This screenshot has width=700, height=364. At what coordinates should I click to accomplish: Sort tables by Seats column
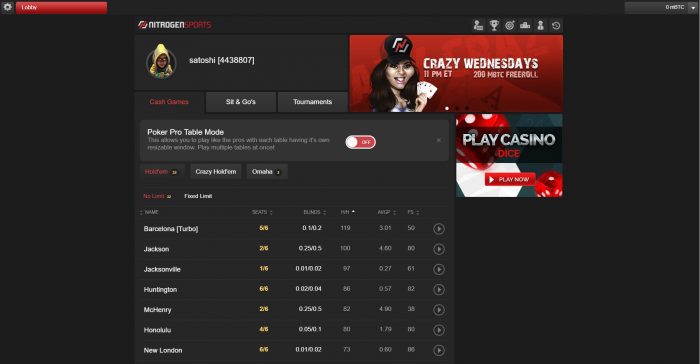point(262,212)
